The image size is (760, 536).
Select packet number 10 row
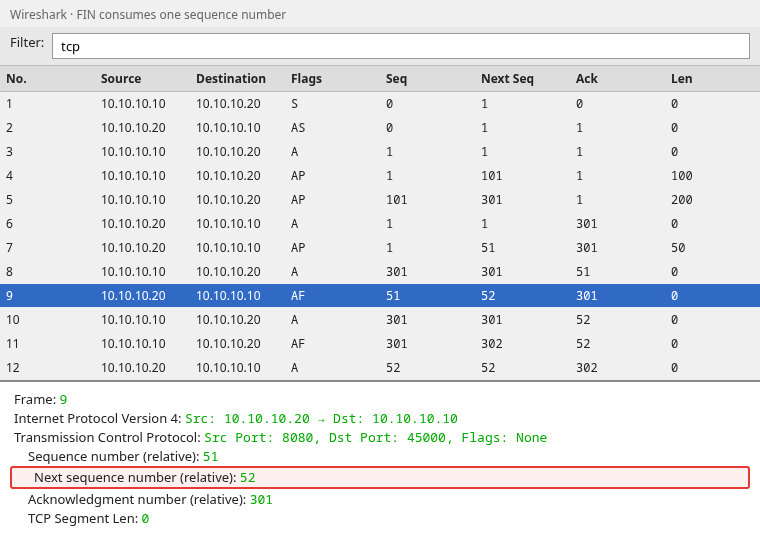click(380, 319)
